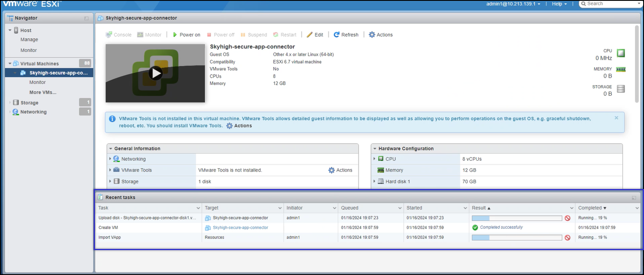Cancel the Upload disk task
This screenshot has height=275, width=644.
pos(568,218)
